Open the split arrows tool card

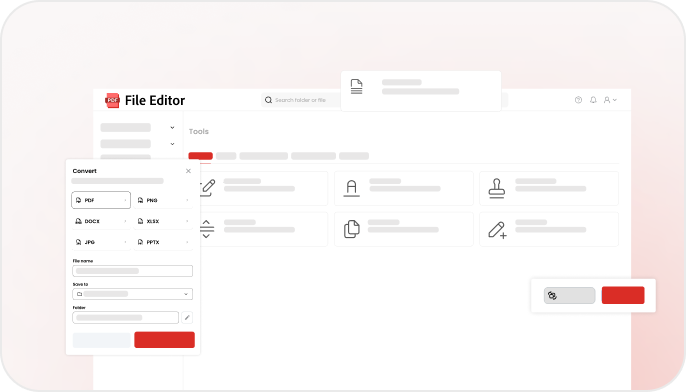coord(264,229)
